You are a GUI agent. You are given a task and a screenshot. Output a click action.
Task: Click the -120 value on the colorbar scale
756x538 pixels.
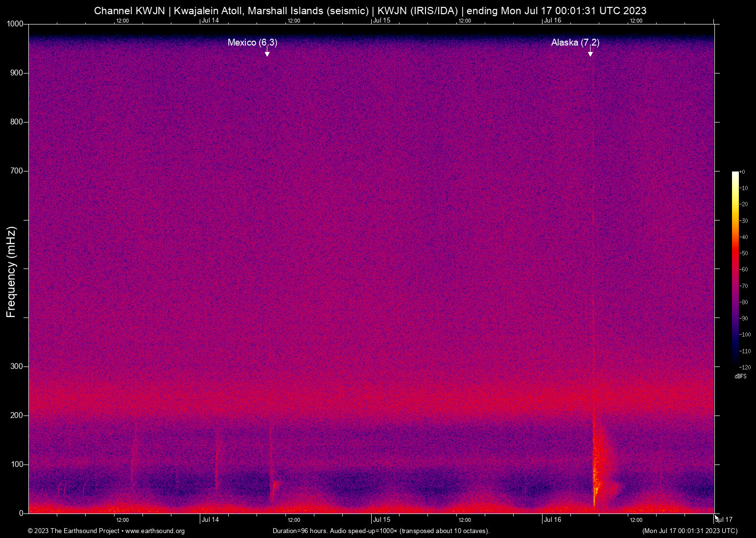[x=744, y=367]
